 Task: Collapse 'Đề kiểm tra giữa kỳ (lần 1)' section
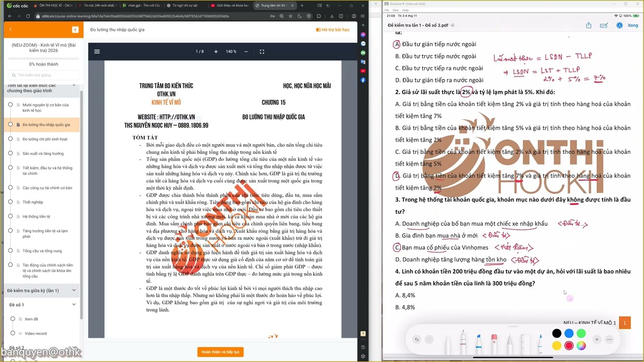pos(74,290)
